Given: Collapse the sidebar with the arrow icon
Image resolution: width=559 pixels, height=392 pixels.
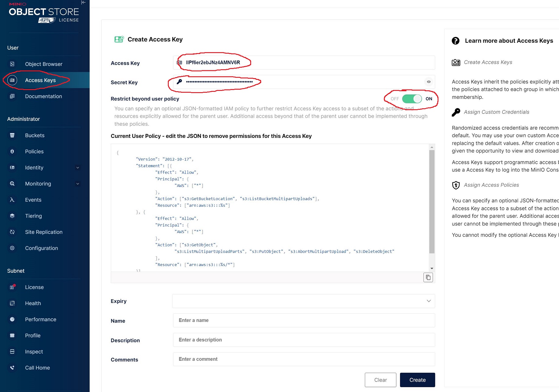Looking at the screenshot, I should 83,2.
